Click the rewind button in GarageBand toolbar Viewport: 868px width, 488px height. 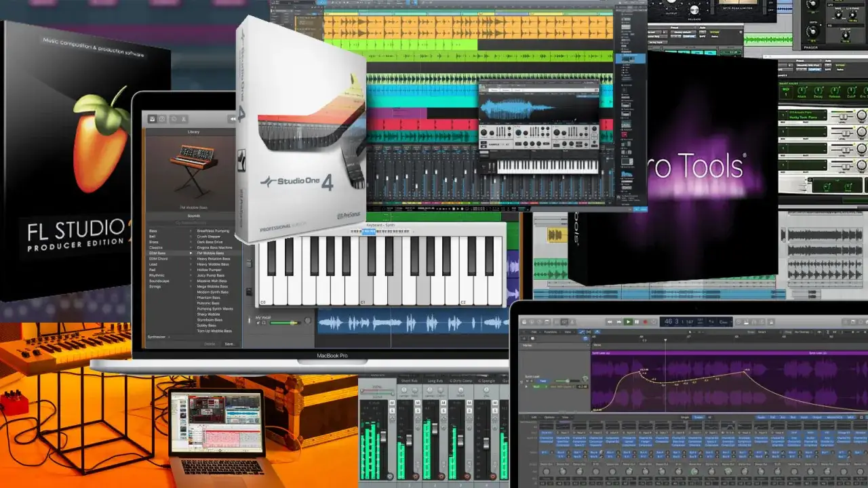point(232,119)
